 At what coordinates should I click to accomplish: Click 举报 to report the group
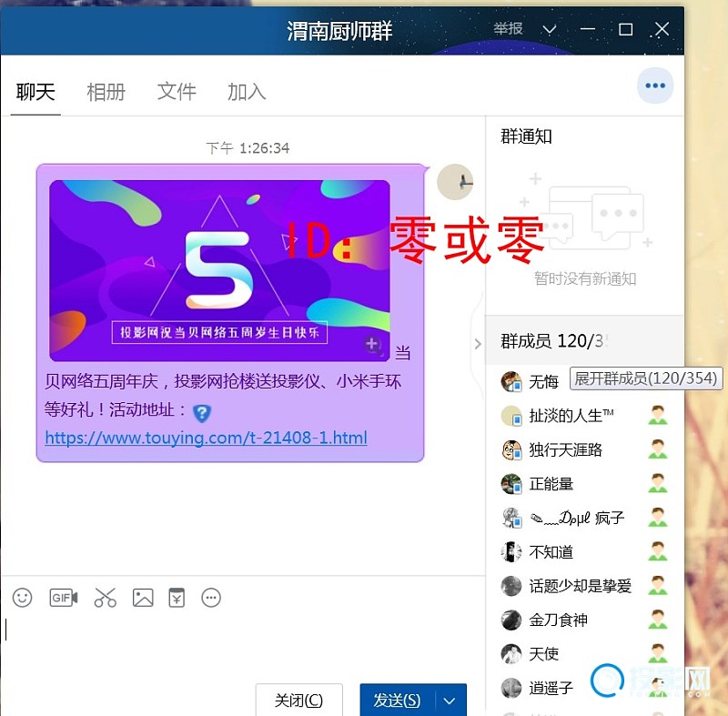[508, 29]
